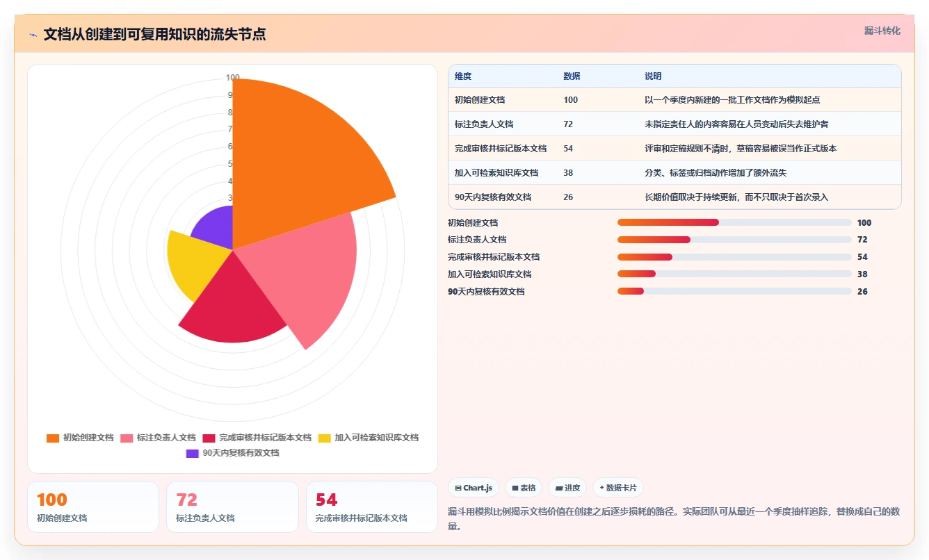Click the 初始创建文档 legend label
The height and width of the screenshot is (560, 929).
click(88, 438)
